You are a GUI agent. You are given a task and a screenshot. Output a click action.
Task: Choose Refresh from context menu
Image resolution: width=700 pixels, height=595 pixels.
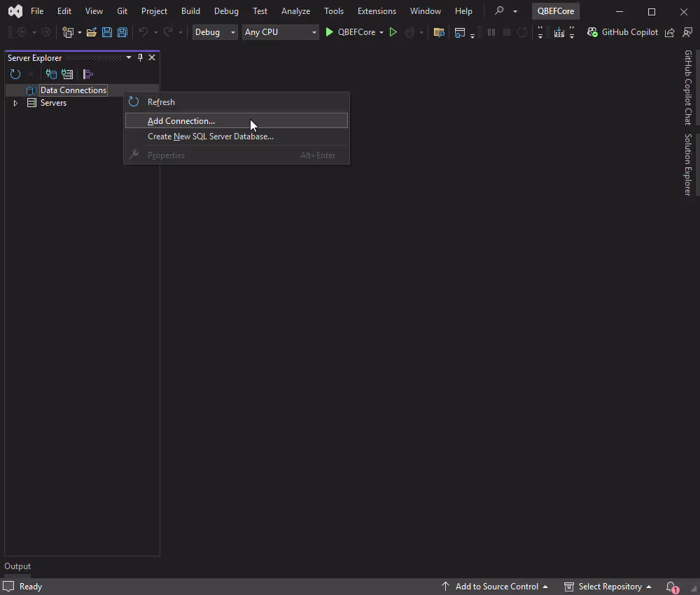pos(237,102)
